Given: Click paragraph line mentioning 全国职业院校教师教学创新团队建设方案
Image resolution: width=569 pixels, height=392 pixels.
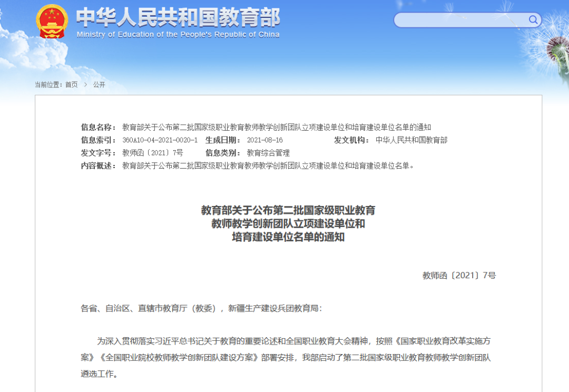Looking at the screenshot, I should [286, 358].
